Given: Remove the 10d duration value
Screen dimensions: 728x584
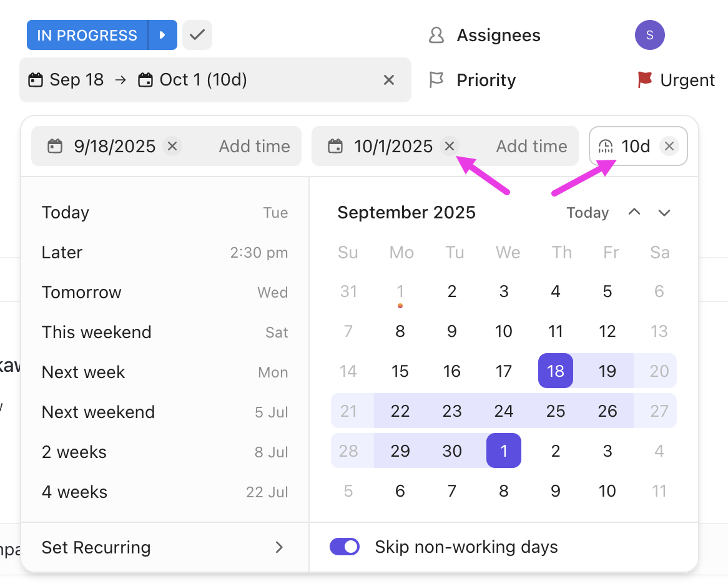Looking at the screenshot, I should pyautogui.click(x=669, y=146).
